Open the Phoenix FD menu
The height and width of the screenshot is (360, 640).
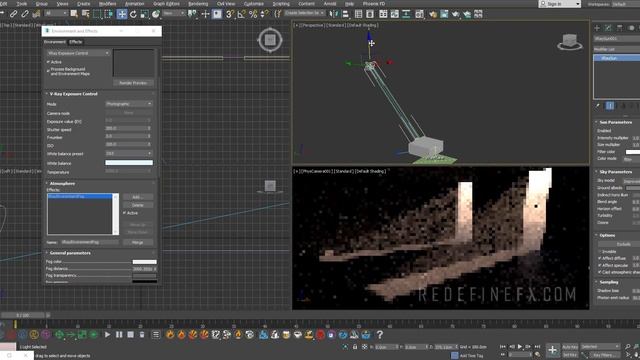click(374, 4)
